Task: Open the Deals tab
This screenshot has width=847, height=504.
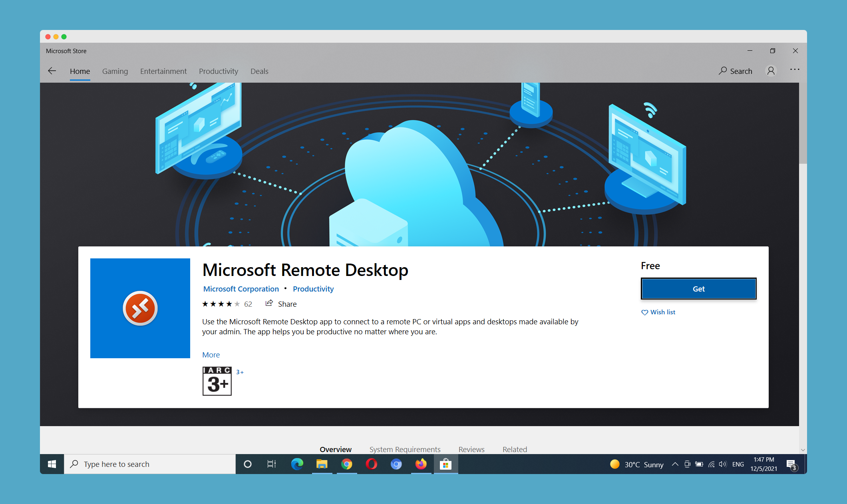Action: coord(259,71)
